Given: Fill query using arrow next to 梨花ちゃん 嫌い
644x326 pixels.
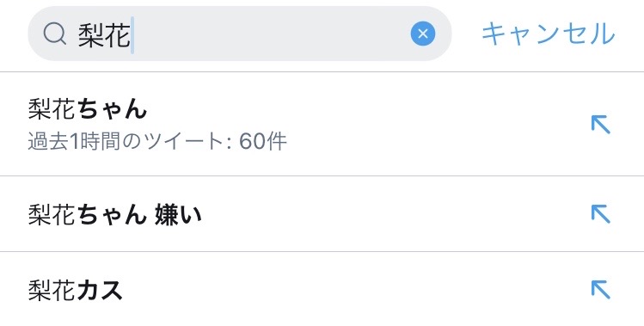Looking at the screenshot, I should click(x=600, y=214).
